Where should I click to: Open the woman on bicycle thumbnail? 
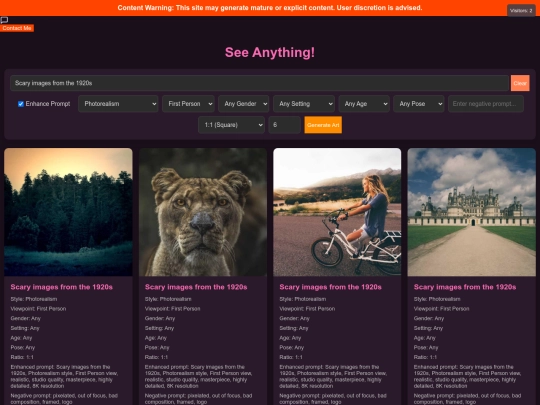click(337, 212)
